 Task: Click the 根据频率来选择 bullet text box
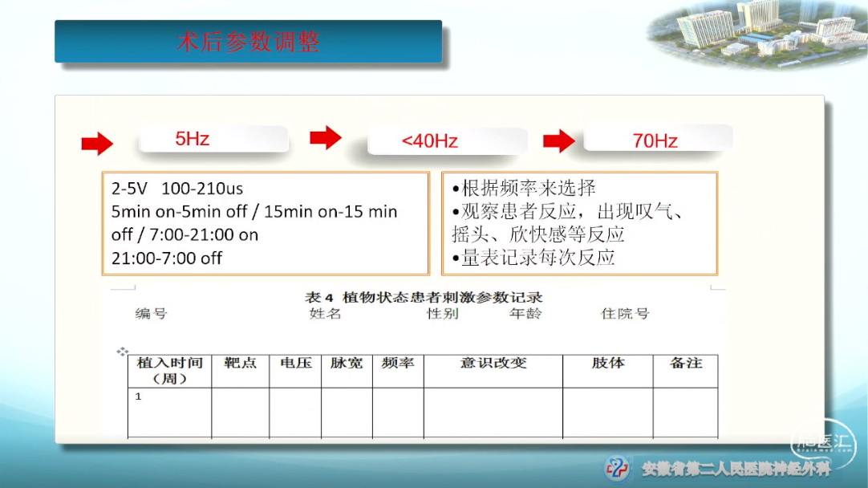coord(579,223)
